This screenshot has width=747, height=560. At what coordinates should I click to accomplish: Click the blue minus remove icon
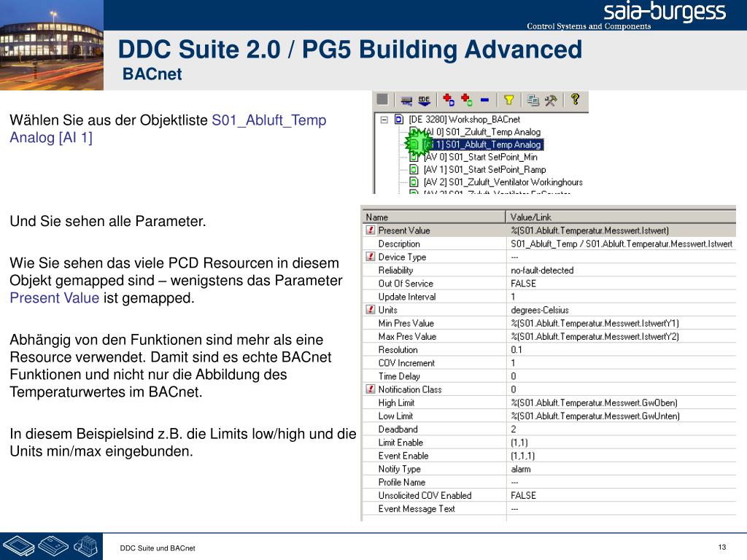click(484, 100)
